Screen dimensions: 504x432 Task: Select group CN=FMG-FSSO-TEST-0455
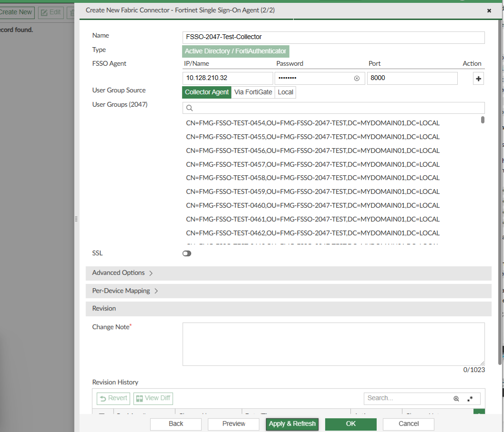pos(313,137)
